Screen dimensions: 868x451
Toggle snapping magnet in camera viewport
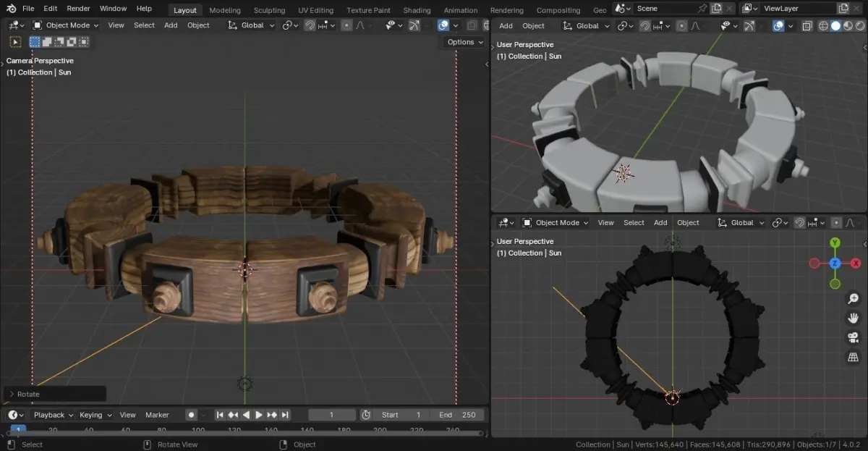click(x=310, y=25)
